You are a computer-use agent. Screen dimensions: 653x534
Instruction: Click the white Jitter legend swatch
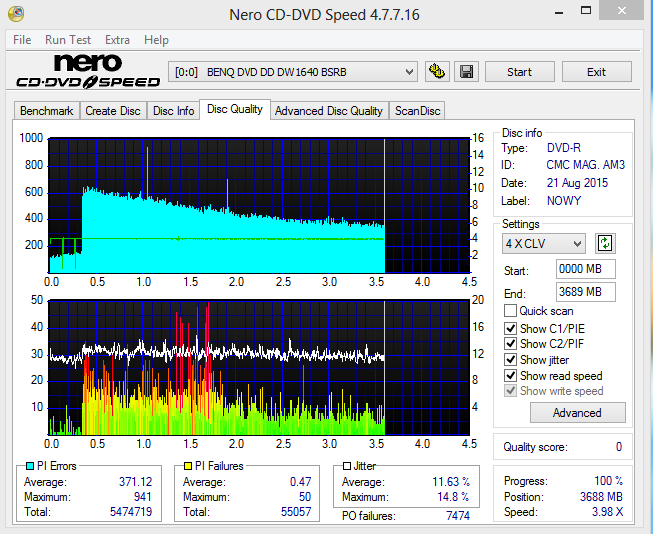pos(346,466)
